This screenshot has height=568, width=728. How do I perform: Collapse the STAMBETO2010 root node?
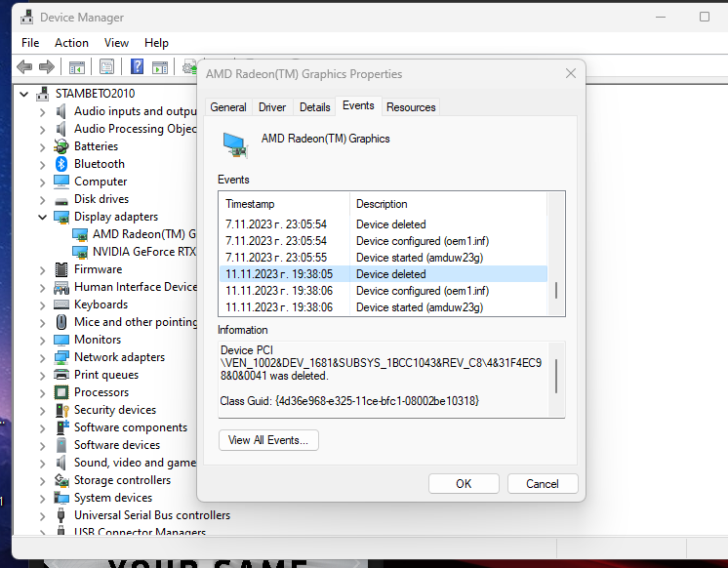[x=23, y=95]
